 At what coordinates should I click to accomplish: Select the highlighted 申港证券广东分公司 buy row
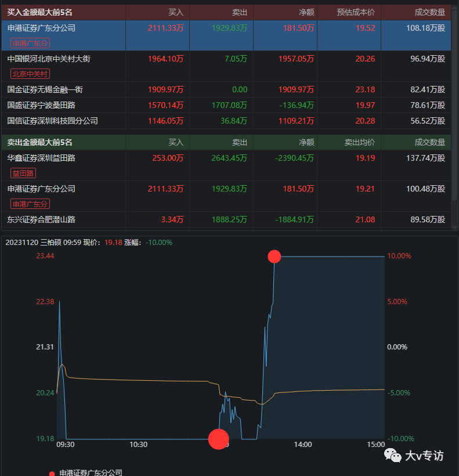[226, 35]
